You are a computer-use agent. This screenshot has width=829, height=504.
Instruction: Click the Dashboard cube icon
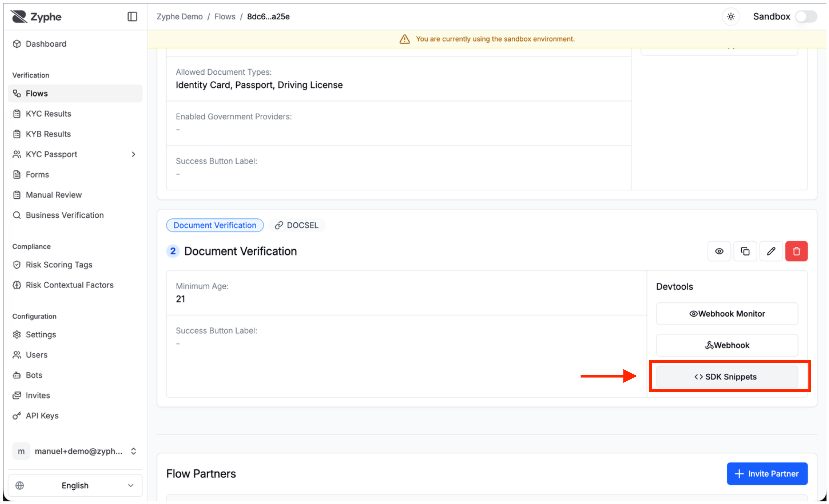(17, 44)
